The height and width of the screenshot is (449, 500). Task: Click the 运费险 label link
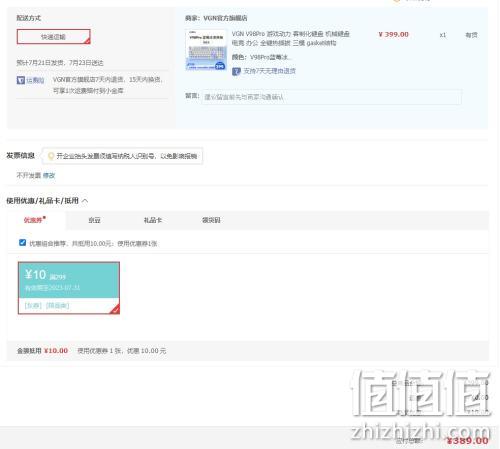[x=35, y=80]
